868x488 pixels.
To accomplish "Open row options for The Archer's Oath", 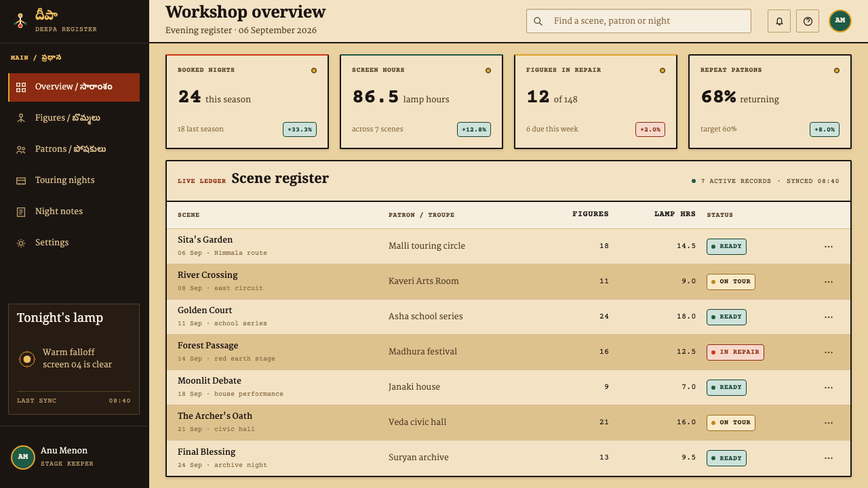I will (829, 423).
